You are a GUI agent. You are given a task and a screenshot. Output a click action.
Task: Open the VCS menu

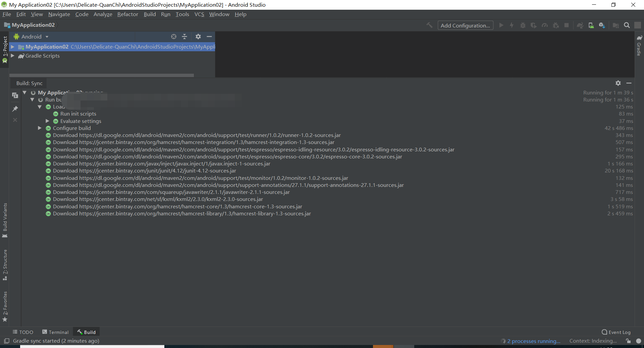coord(199,14)
